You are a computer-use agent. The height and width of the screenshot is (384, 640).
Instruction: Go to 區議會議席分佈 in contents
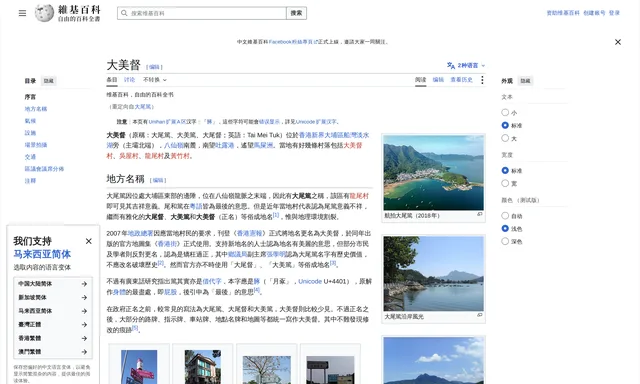[x=44, y=169]
